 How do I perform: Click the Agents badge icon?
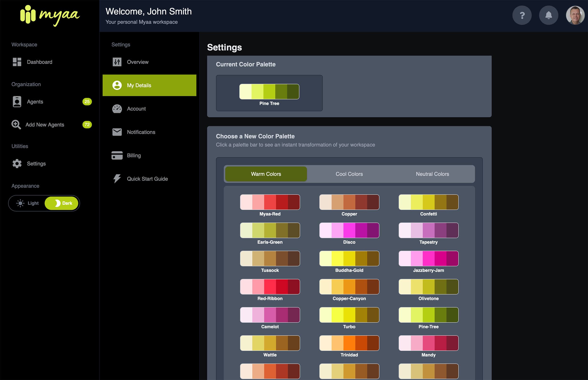coord(17,102)
